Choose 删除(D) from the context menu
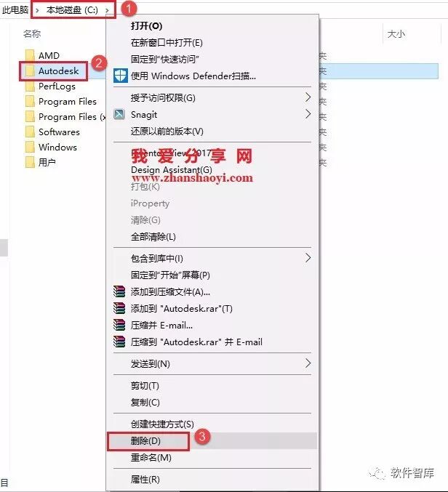Viewport: 448px width, 492px height. point(145,441)
